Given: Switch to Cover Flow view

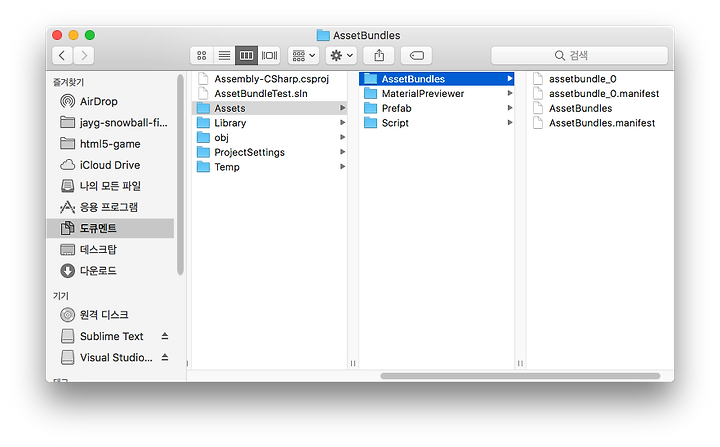Looking at the screenshot, I should tap(269, 56).
